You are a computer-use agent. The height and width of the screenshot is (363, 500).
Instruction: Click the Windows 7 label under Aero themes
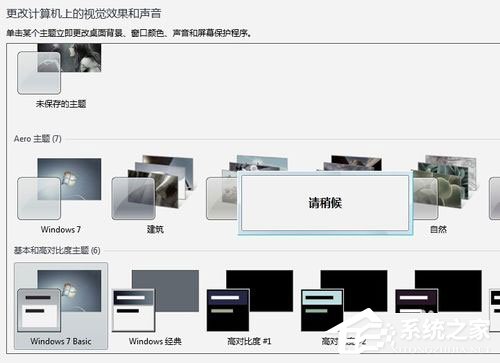tap(61, 229)
